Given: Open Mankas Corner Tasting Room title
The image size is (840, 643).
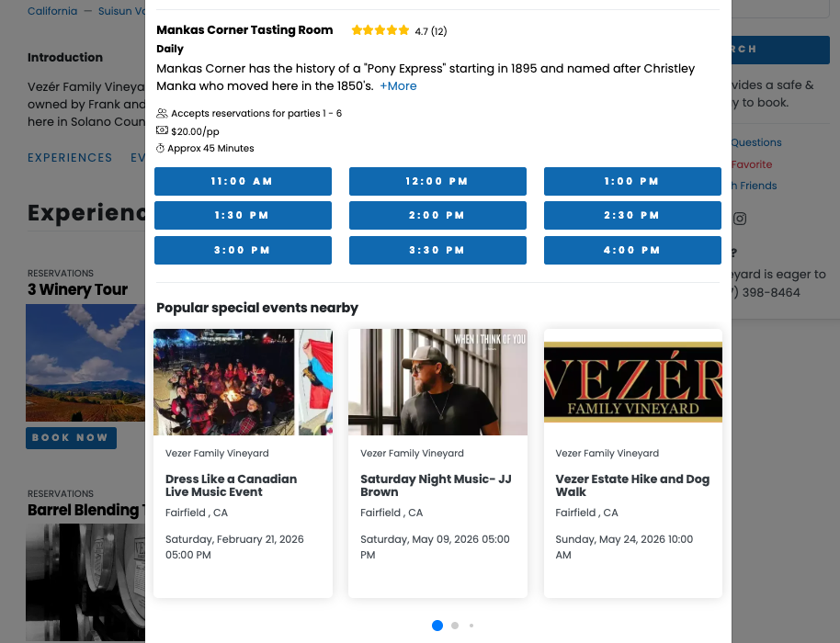Looking at the screenshot, I should [244, 30].
